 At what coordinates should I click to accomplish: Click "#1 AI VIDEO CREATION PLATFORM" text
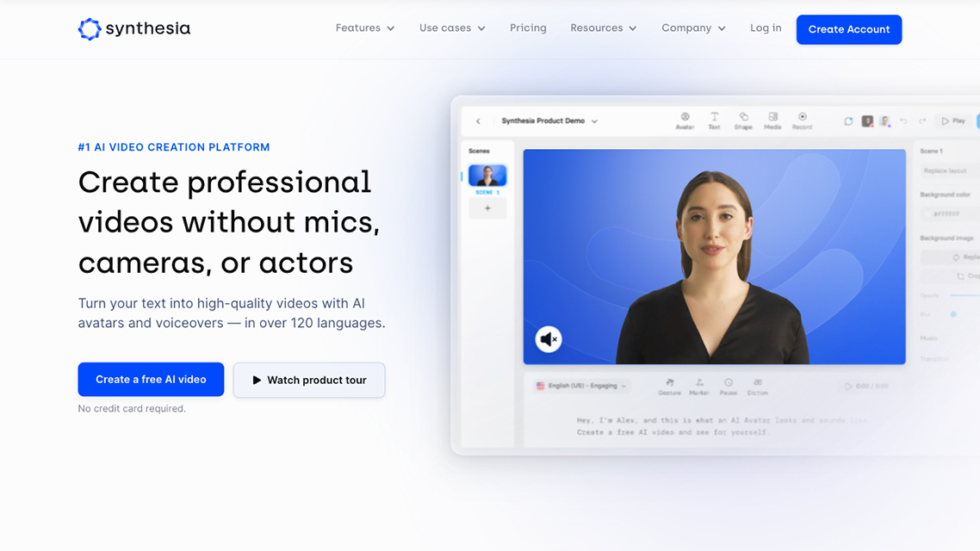[174, 147]
